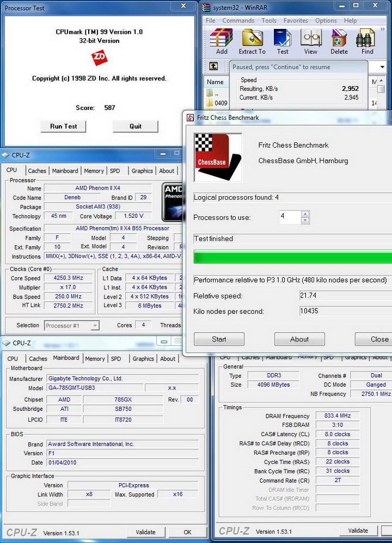Click the WinRAR file list scrollbar up arrow
This screenshot has width=392, height=543.
[x=381, y=81]
